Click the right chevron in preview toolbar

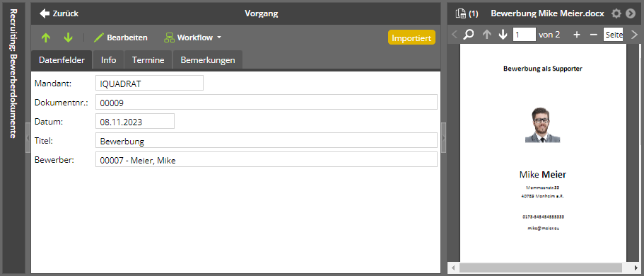click(x=634, y=35)
